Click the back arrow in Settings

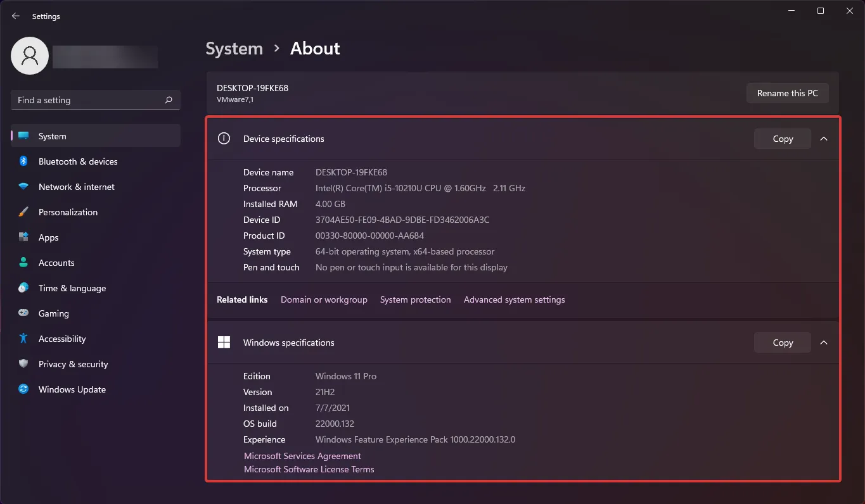[x=16, y=16]
